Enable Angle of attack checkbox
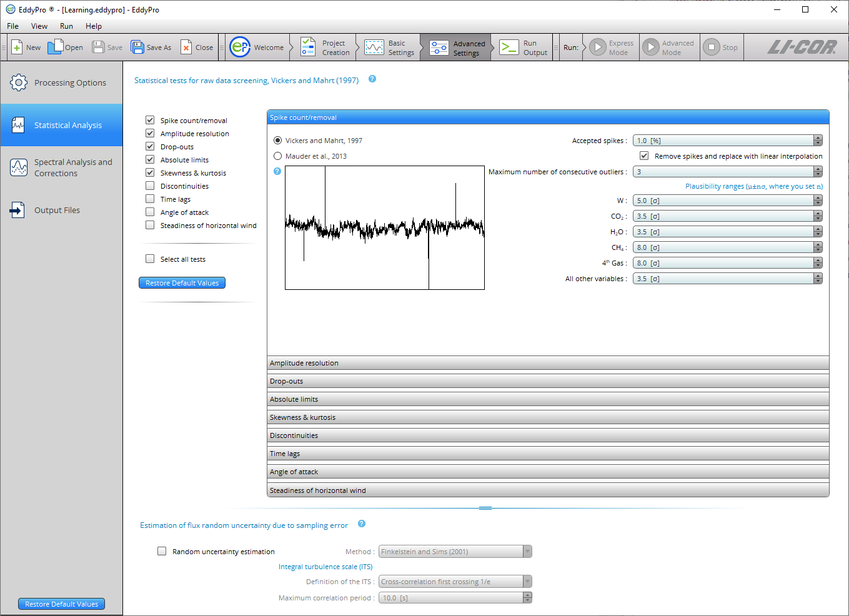The image size is (849, 616). 150,212
